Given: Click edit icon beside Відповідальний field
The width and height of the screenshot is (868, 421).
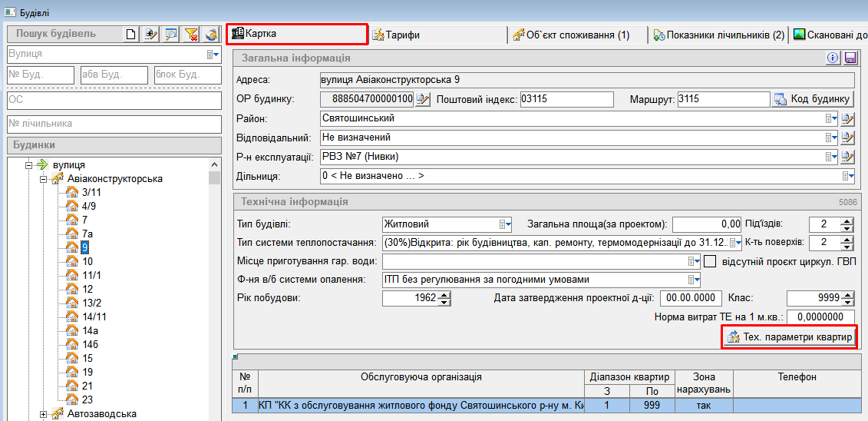Looking at the screenshot, I should (847, 138).
